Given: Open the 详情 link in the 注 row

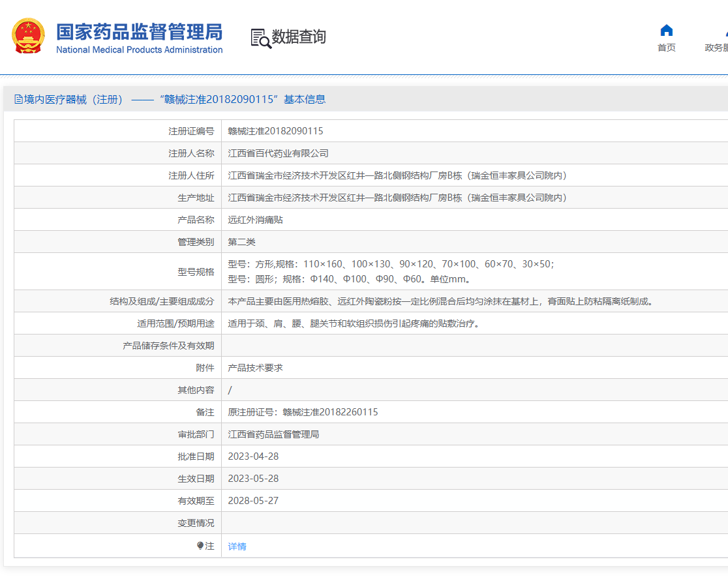Looking at the screenshot, I should click(237, 546).
